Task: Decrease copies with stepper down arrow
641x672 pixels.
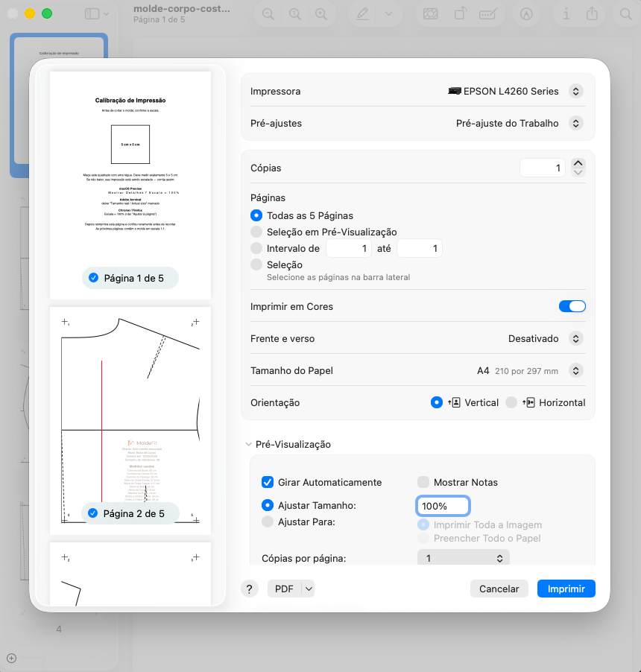Action: (x=578, y=172)
